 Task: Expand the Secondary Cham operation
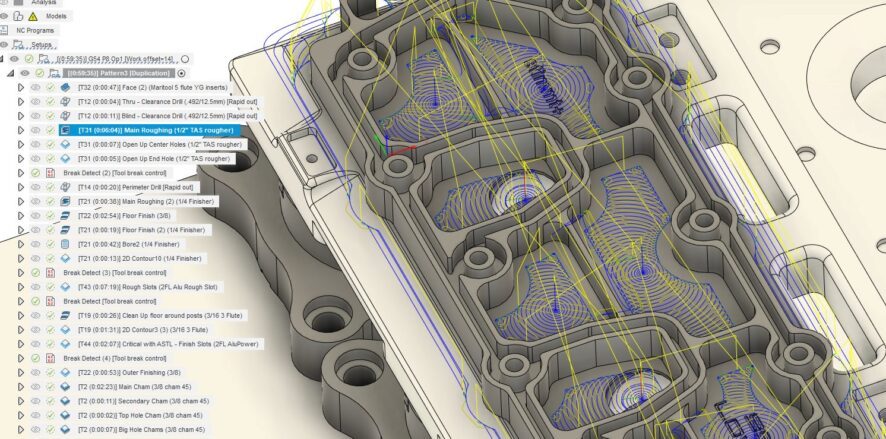pos(21,401)
